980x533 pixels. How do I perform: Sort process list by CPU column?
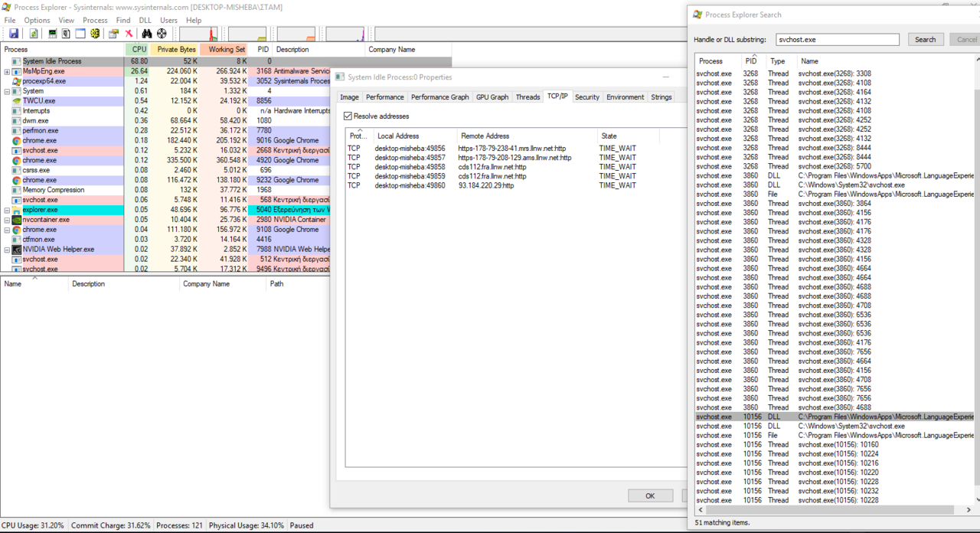[x=139, y=50]
